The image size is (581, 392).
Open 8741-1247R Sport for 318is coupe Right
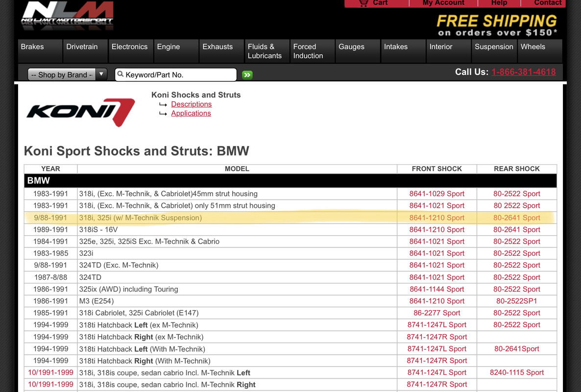[x=436, y=385]
